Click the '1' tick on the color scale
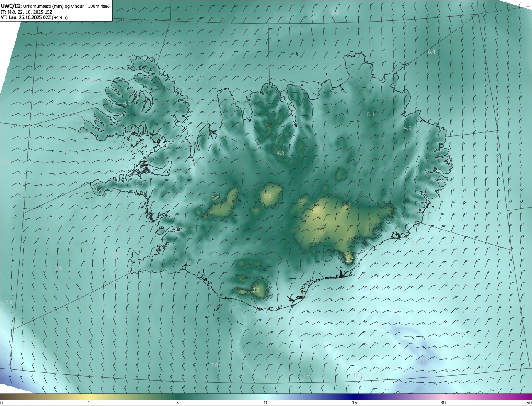 89,403
